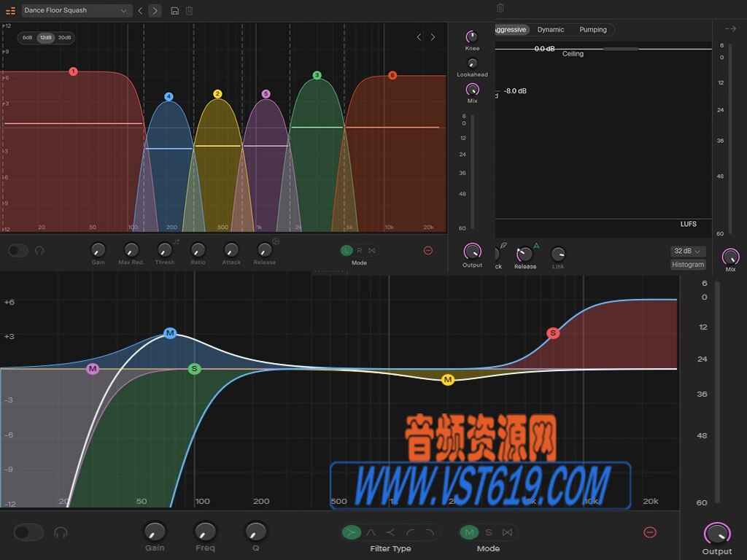
Task: Go to the next preset
Action: [x=155, y=10]
